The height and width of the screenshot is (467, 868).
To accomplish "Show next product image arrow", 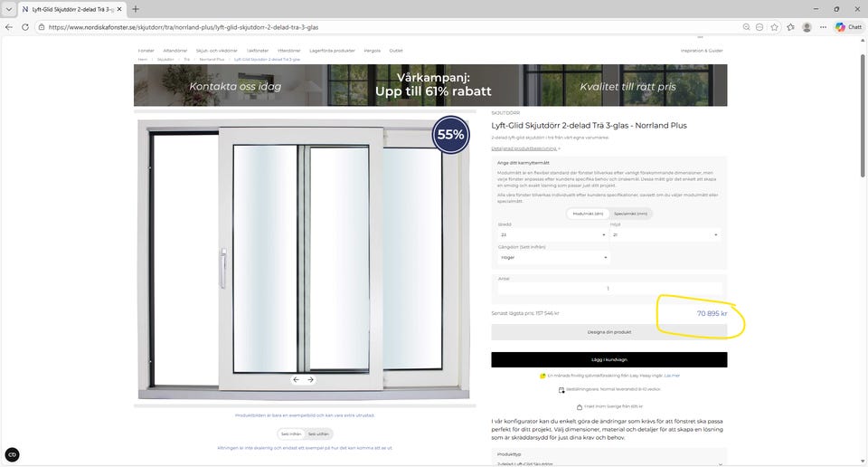I will tap(310, 379).
